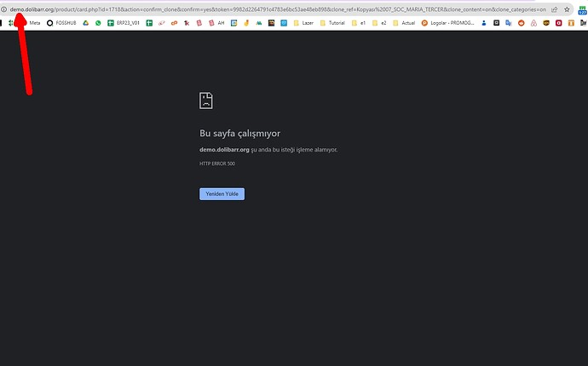Viewport: 588px width, 366px height.
Task: Open the Google Translate bookmark icon
Action: click(509, 23)
